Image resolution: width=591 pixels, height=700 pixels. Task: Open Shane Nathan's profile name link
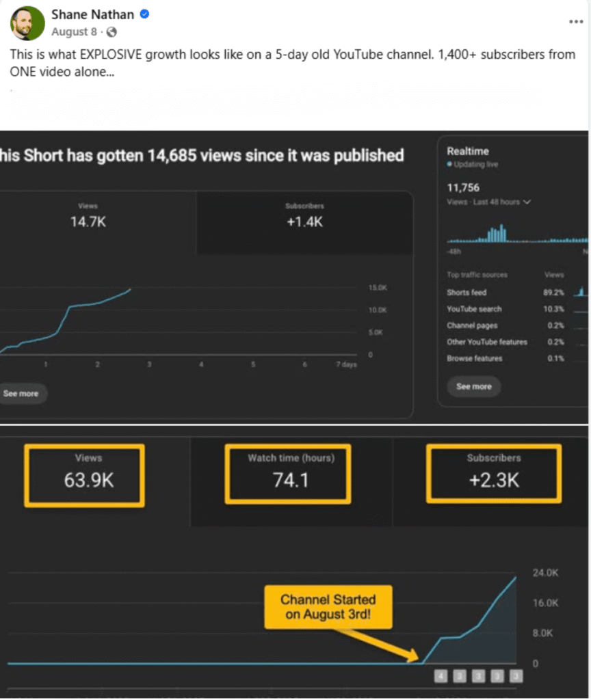pos(92,14)
